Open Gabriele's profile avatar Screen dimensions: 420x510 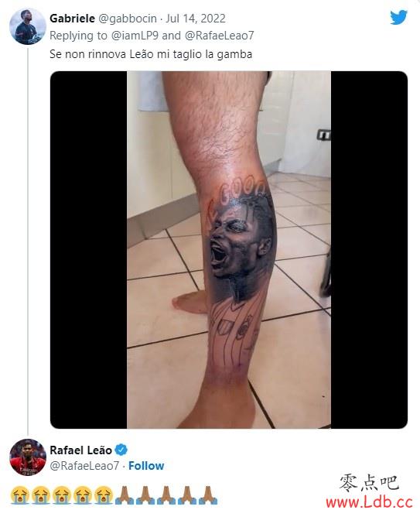(28, 26)
